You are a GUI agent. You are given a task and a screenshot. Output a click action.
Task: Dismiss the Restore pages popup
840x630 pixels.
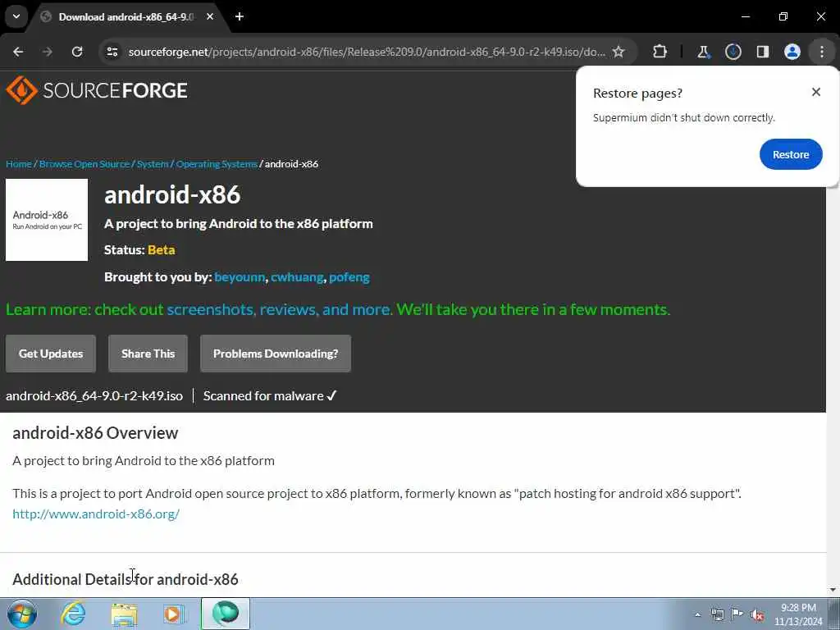[x=816, y=92]
